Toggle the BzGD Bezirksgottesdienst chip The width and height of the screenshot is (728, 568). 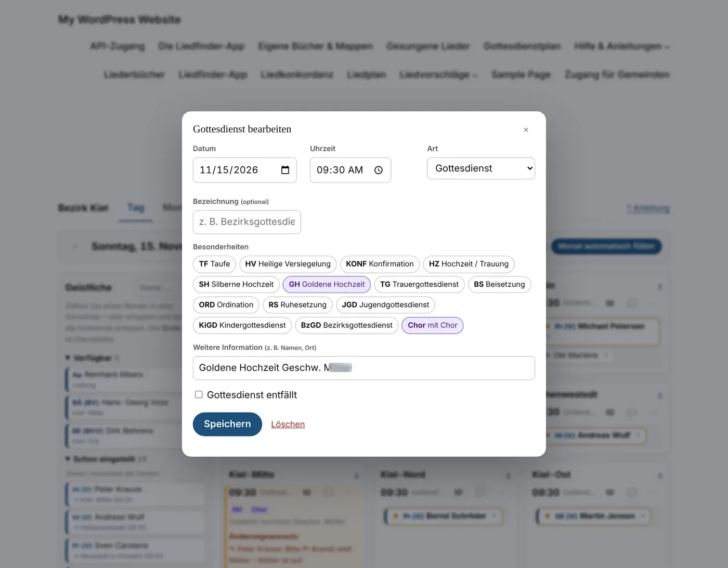point(347,325)
